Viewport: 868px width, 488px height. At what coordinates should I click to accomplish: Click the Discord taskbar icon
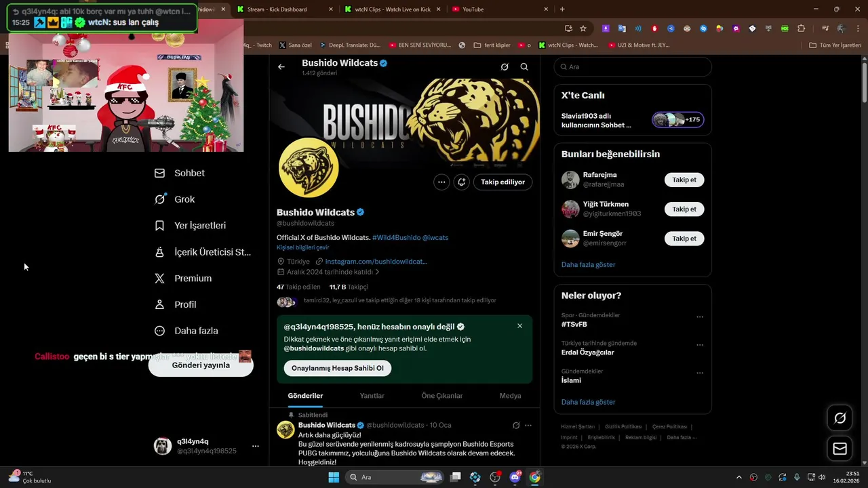(x=515, y=477)
